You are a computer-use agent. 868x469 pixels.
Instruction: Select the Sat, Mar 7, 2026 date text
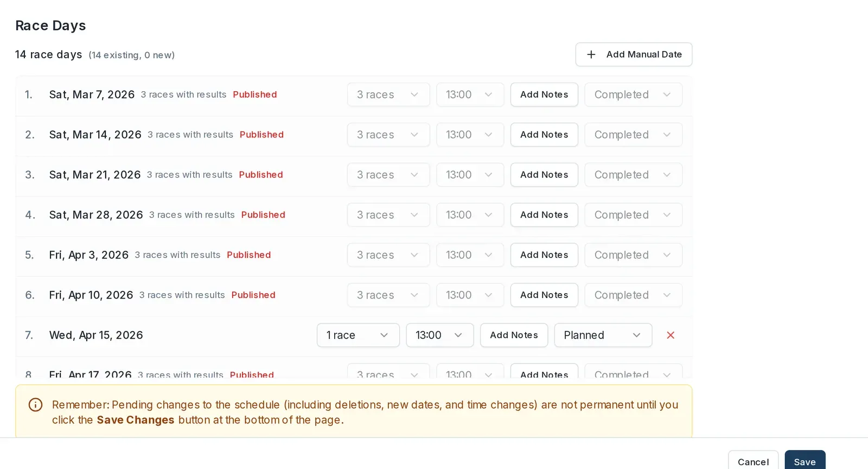coord(92,94)
